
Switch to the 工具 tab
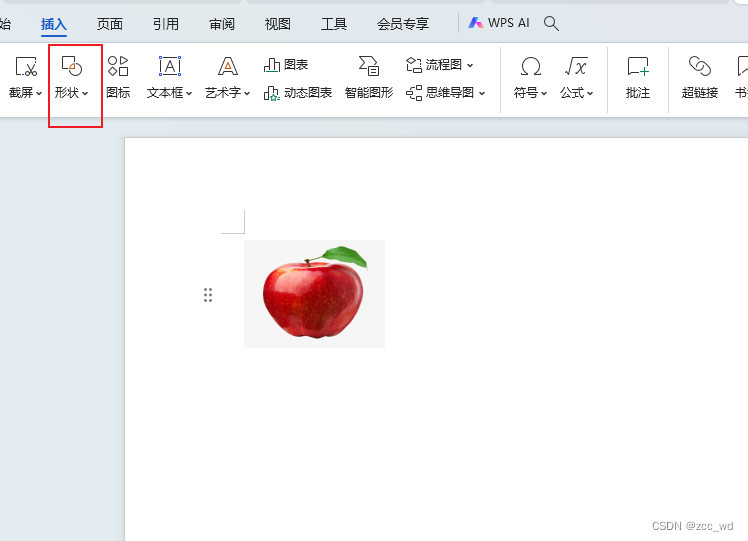click(334, 24)
